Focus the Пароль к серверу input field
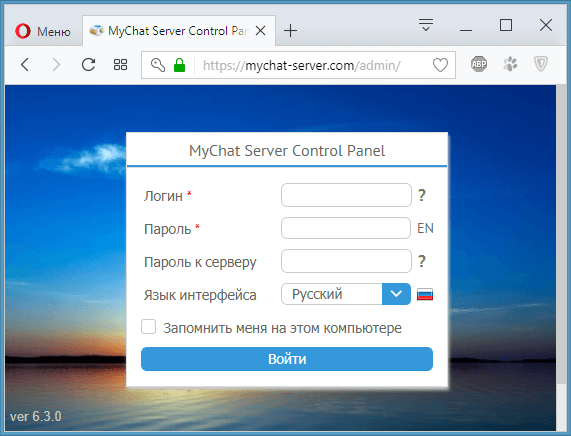 pyautogui.click(x=346, y=261)
